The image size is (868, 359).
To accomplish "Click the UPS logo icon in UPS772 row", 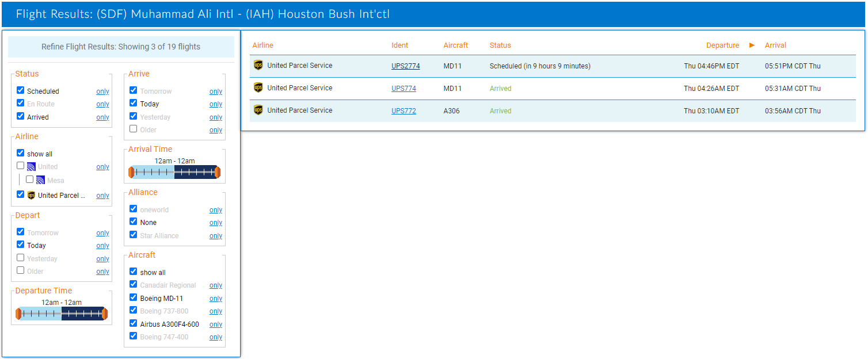I will coord(258,110).
